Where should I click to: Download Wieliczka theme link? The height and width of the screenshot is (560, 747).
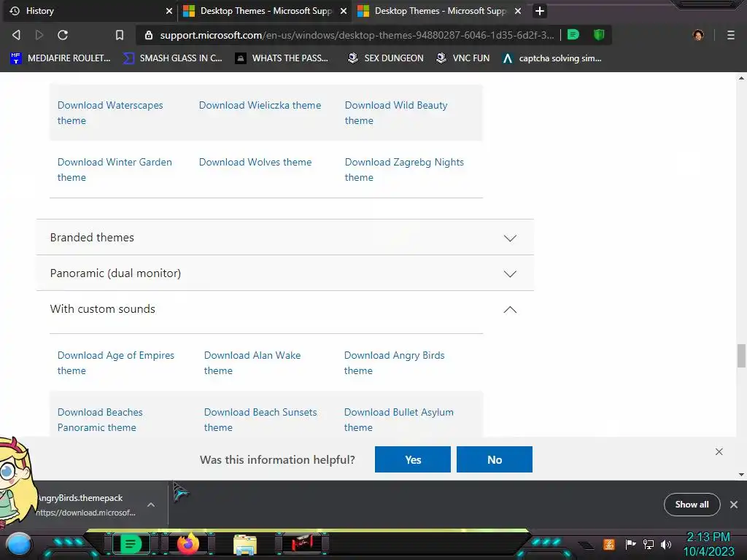click(x=260, y=105)
